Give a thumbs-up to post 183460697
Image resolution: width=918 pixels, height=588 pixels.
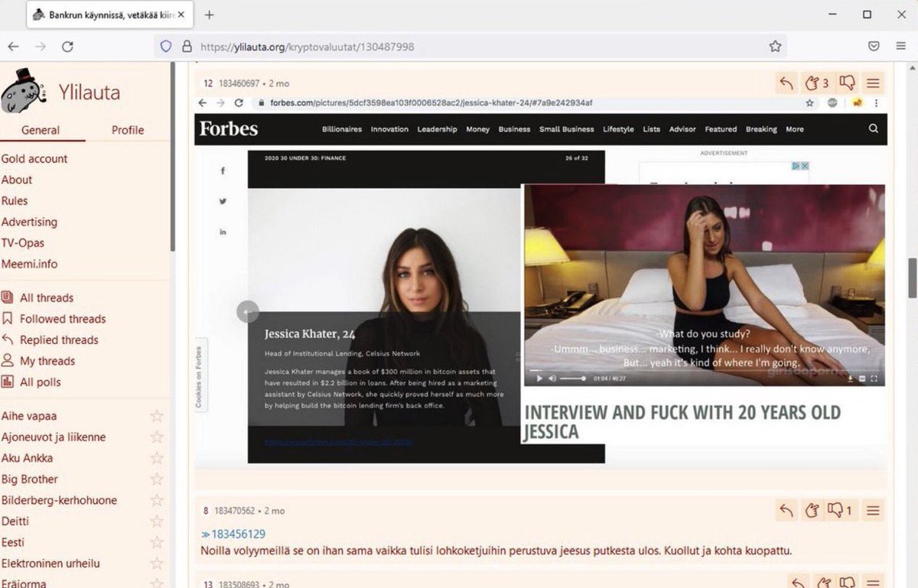[813, 83]
